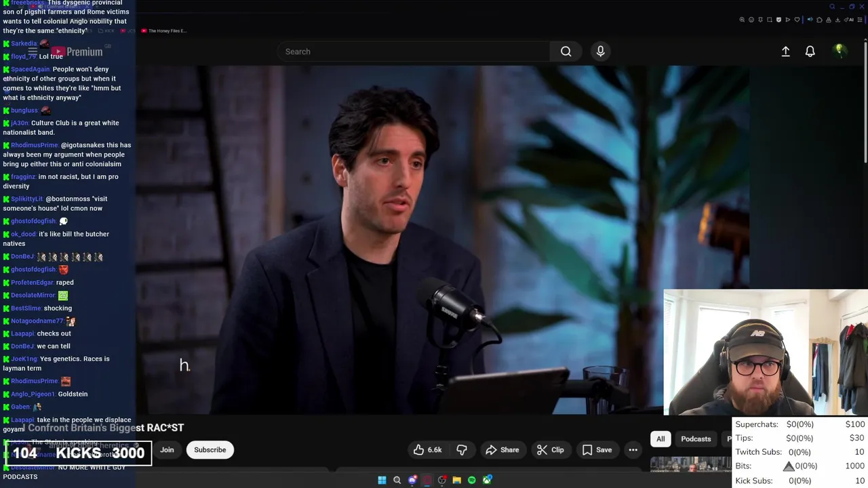The image size is (868, 488).
Task: Open Xbox app from taskbar
Action: click(487, 480)
